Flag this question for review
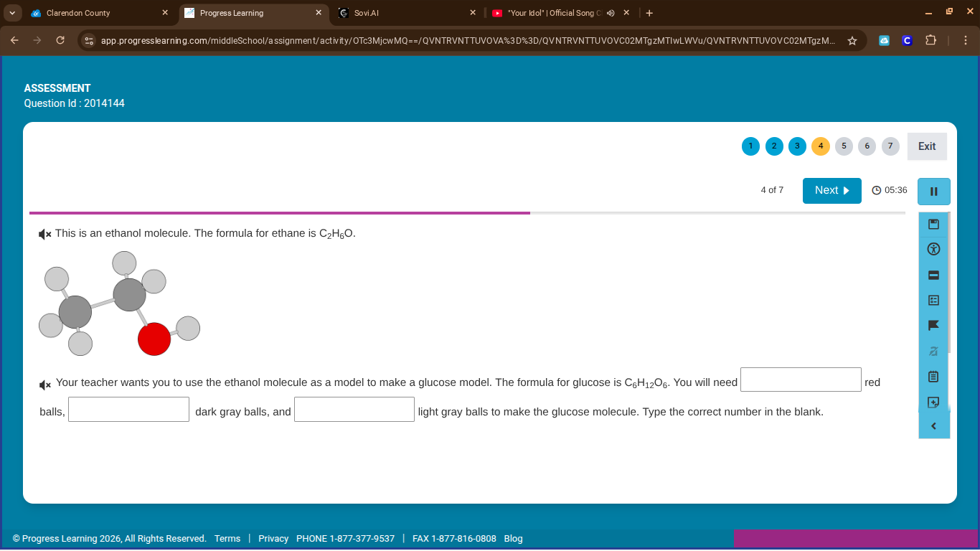980x551 pixels. tap(933, 326)
